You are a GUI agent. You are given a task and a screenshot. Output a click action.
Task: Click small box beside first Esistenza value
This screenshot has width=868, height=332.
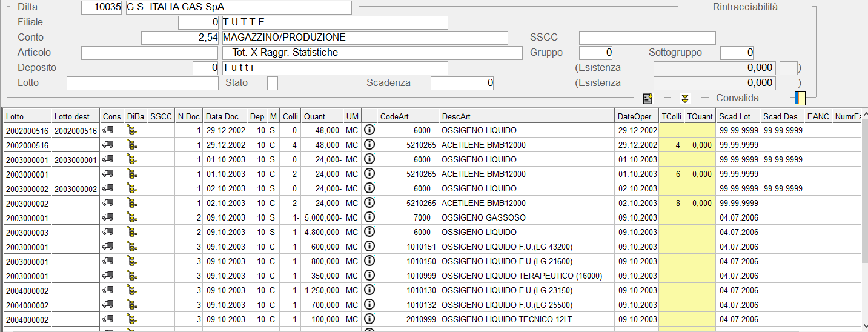tap(788, 68)
